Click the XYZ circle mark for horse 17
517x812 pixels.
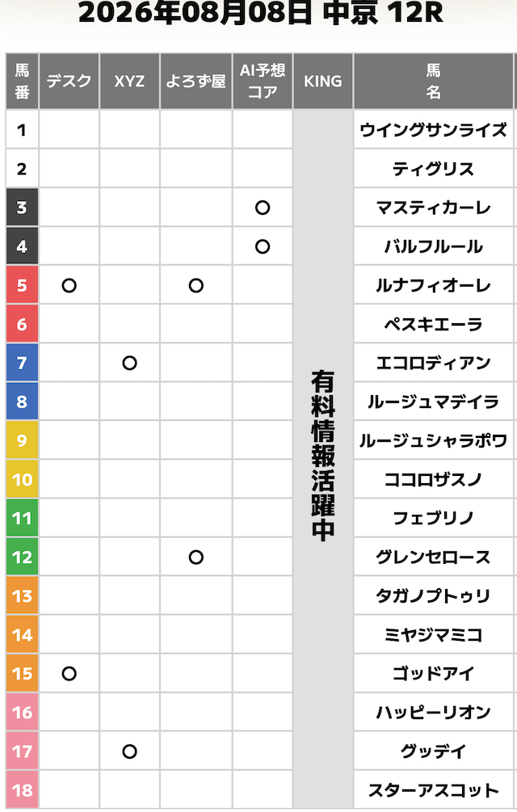129,751
